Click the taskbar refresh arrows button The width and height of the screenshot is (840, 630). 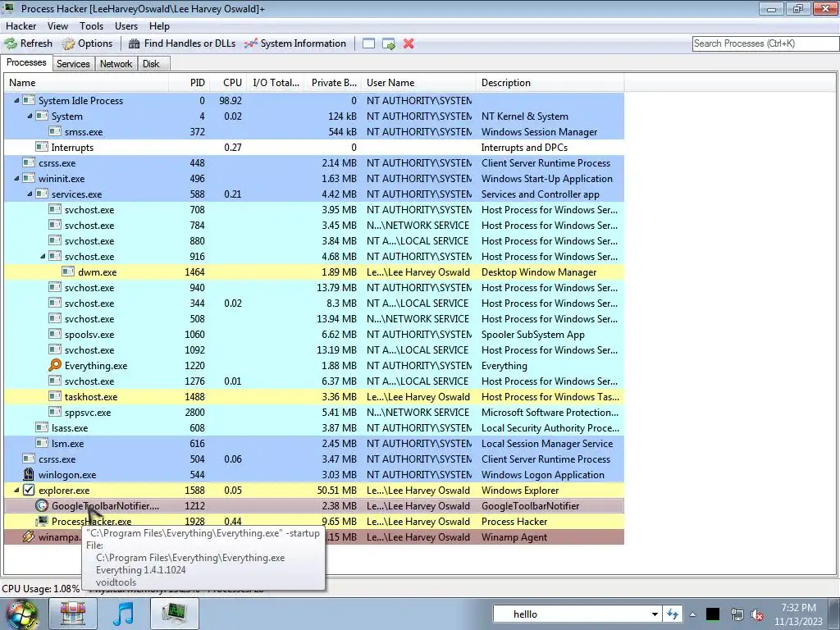click(673, 614)
